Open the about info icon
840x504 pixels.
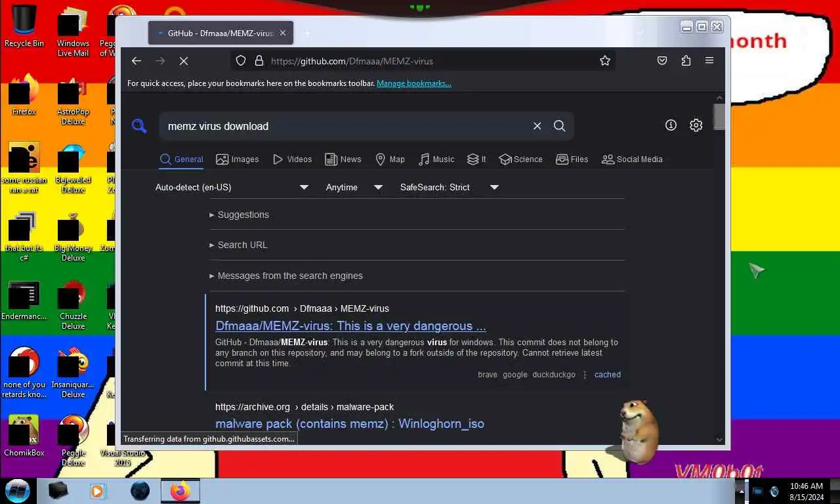coord(671,125)
